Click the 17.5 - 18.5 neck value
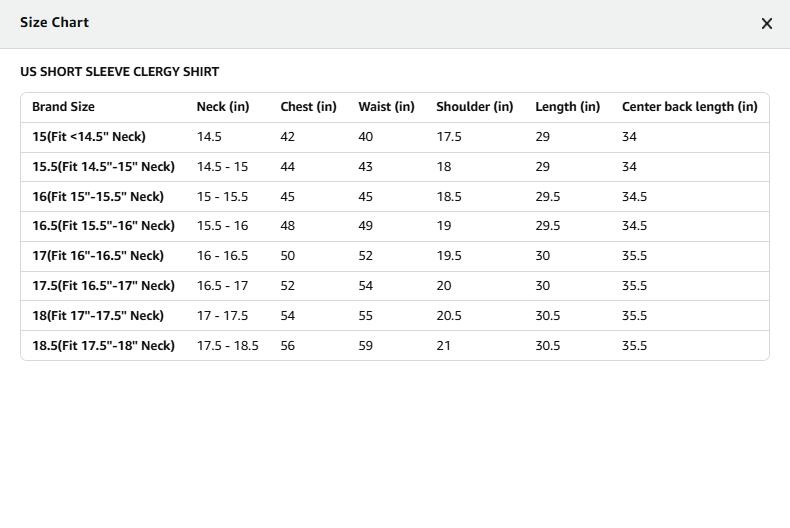Viewport: 790px width, 528px height. pyautogui.click(x=227, y=346)
